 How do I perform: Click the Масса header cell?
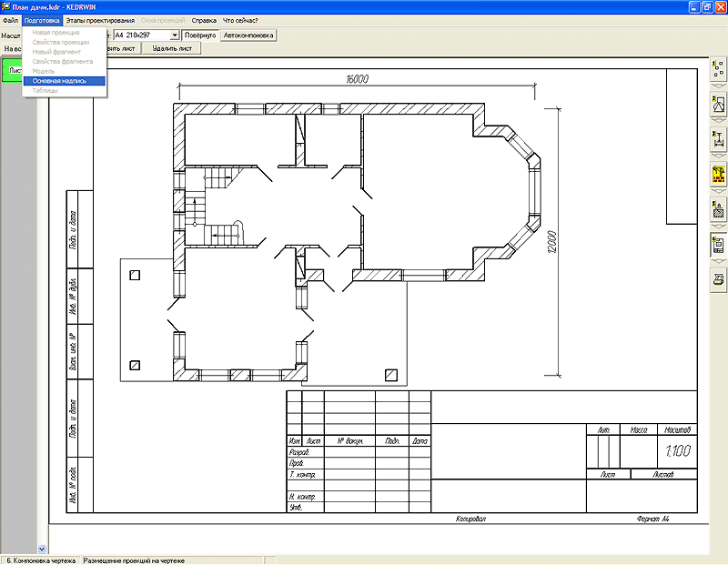(x=639, y=430)
